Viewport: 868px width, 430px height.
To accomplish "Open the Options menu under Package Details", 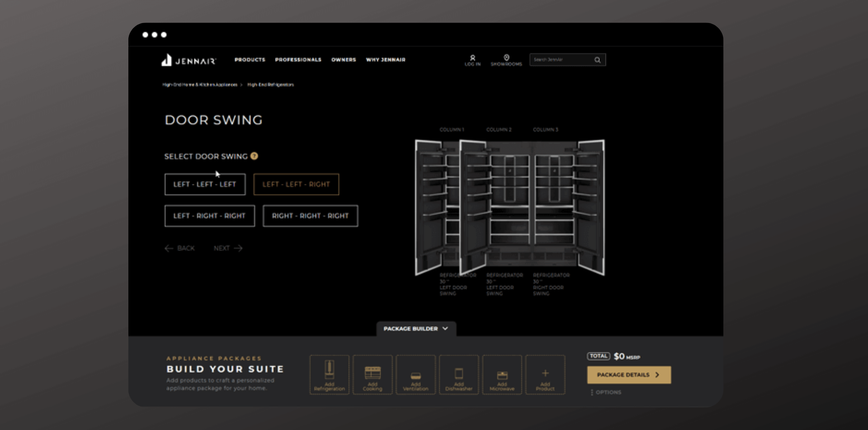I will pos(606,392).
